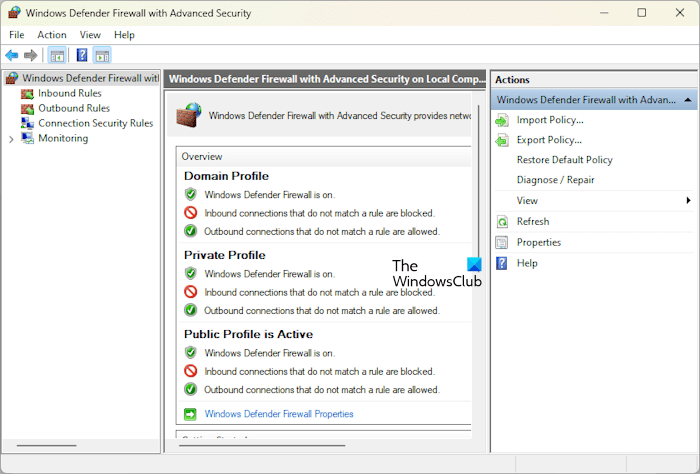Screen dimensions: 700x474
Task: Click the Back arrow in the toolbar
Action: click(x=11, y=55)
